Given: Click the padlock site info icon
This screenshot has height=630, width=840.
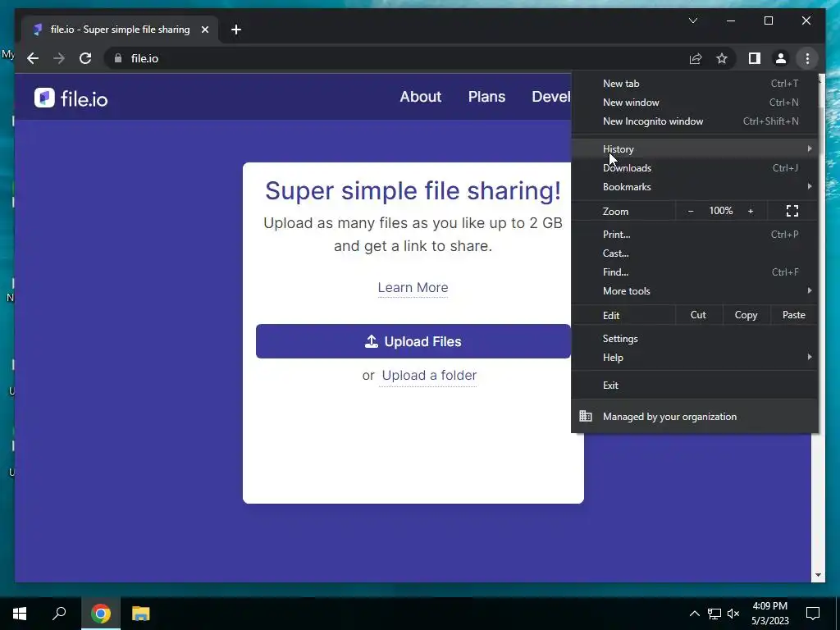Looking at the screenshot, I should click(x=118, y=58).
